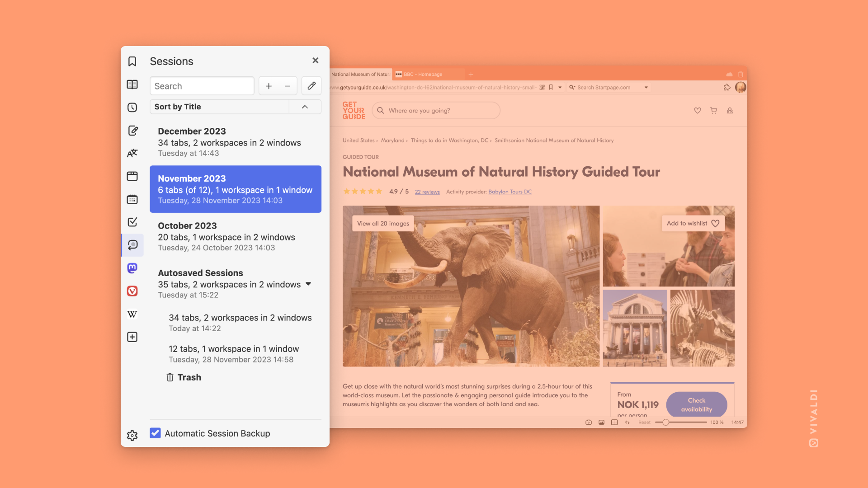Click Edit session pencil button

[x=311, y=85]
